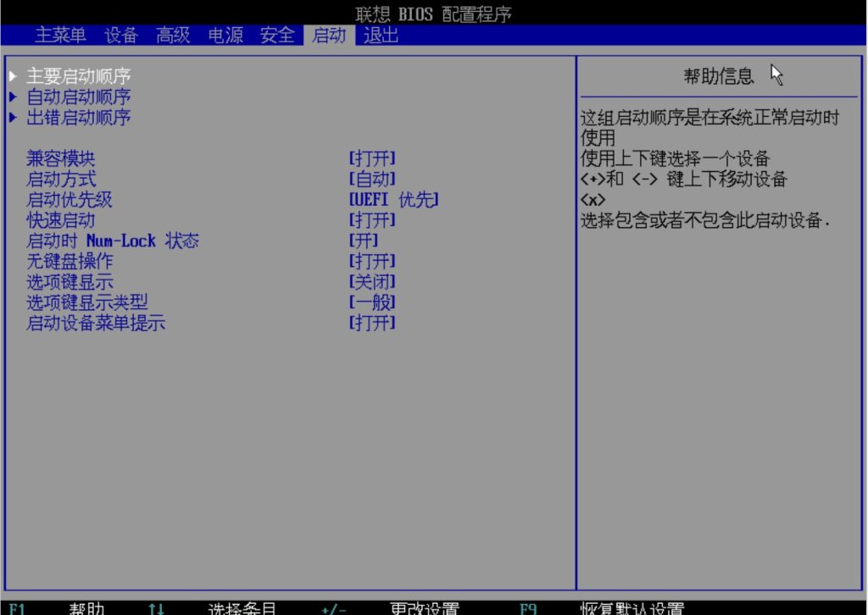
Task: Go to the 安全 tab
Action: click(x=277, y=36)
